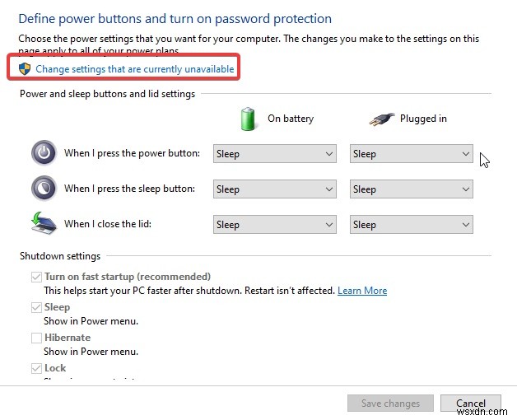Image resolution: width=517 pixels, height=420 pixels.
Task: Open sleep button On battery dropdown
Action: (x=274, y=189)
